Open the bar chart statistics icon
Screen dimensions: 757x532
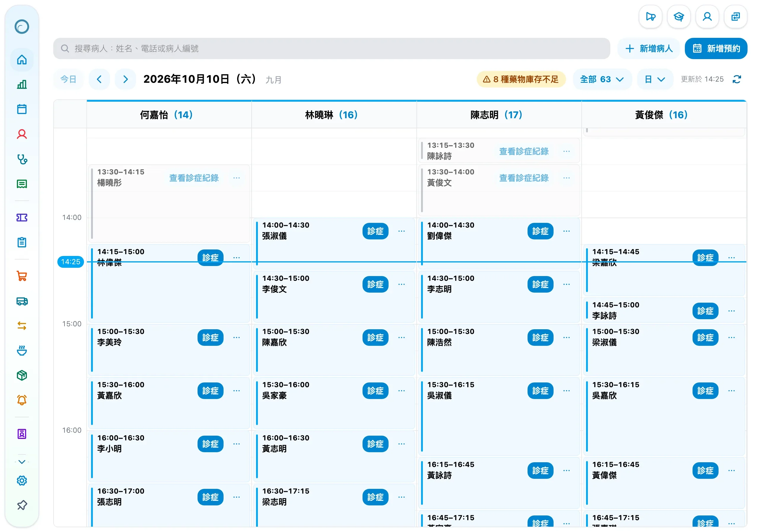(x=22, y=85)
